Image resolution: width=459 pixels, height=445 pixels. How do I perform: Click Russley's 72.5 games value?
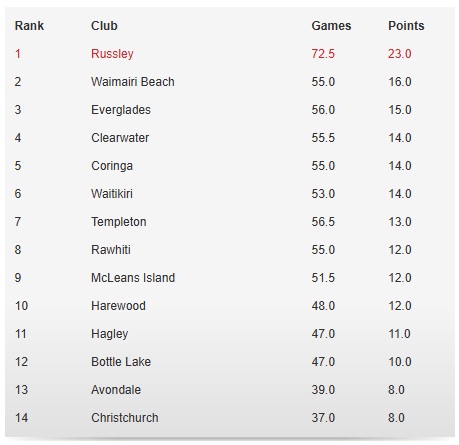point(323,54)
